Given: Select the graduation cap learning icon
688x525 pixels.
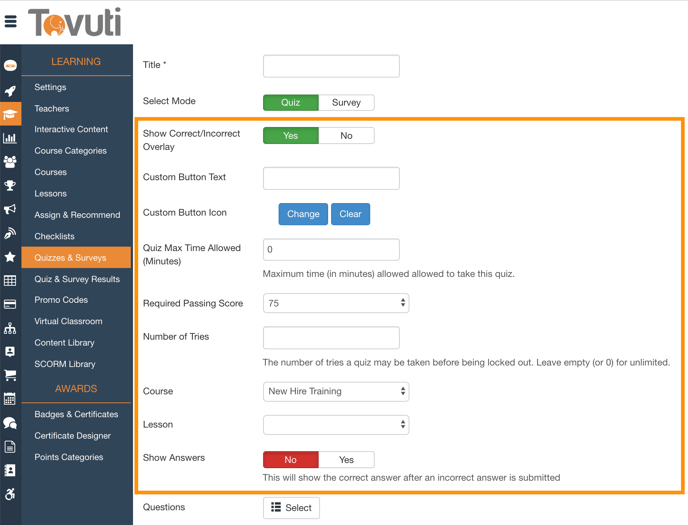Looking at the screenshot, I should click(10, 114).
